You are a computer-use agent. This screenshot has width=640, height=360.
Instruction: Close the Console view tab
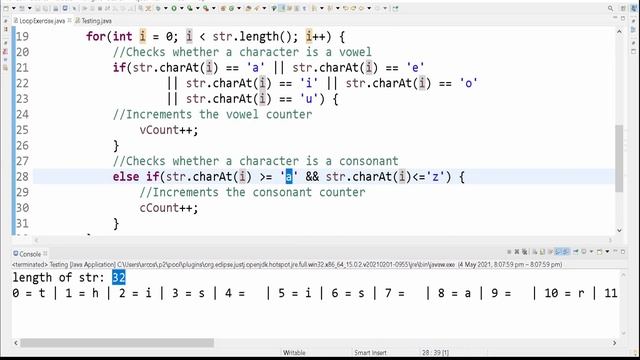pos(45,253)
